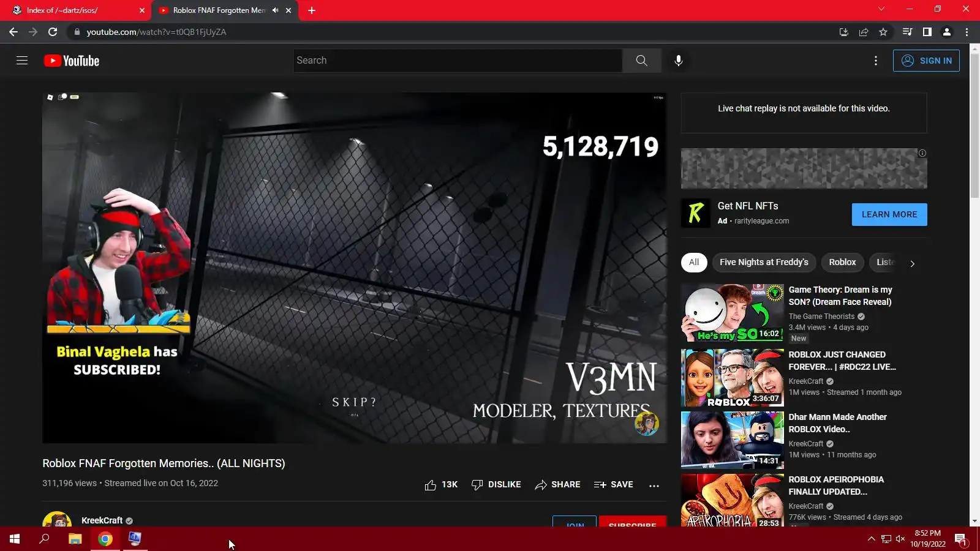Open Chrome three-dot menu

967,32
